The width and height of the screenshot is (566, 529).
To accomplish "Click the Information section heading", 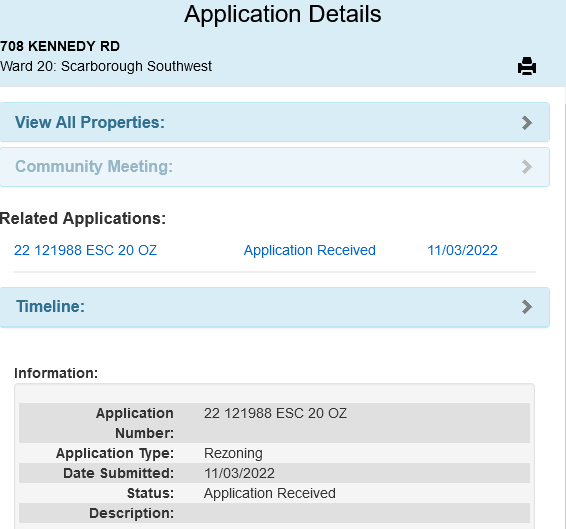I will pos(56,373).
